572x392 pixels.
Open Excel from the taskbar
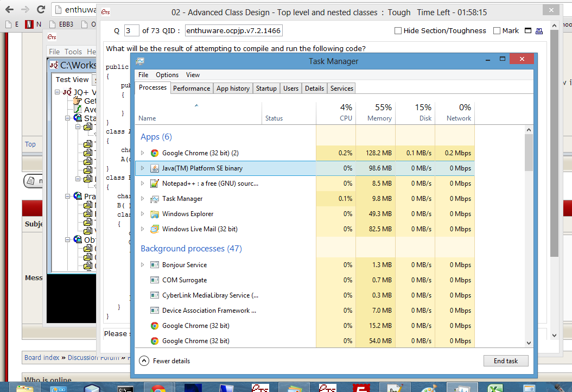click(x=495, y=389)
